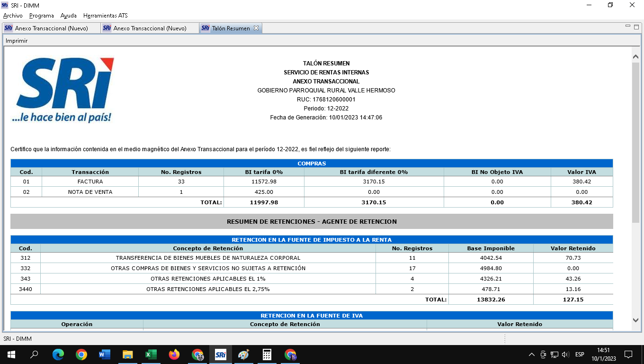Click the Imprimir button
The height and width of the screenshot is (364, 644).
coord(17,41)
